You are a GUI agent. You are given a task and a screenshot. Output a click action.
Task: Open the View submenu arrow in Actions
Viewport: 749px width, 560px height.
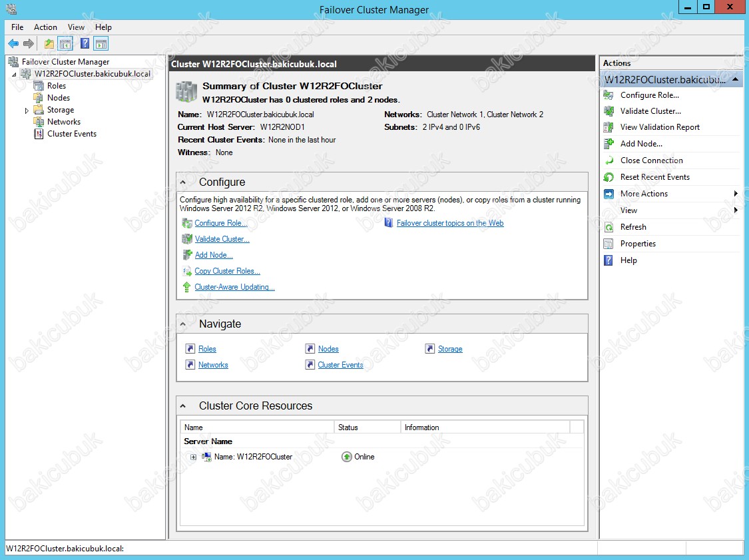pos(736,210)
